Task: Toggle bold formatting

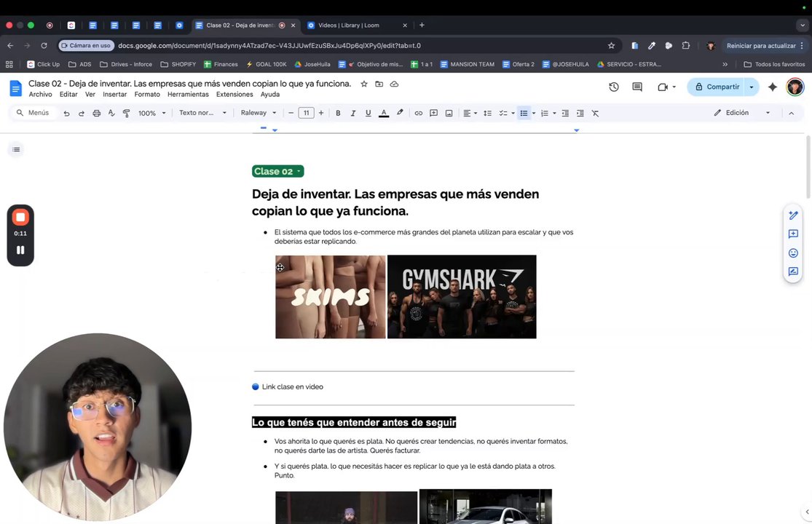Action: click(338, 114)
